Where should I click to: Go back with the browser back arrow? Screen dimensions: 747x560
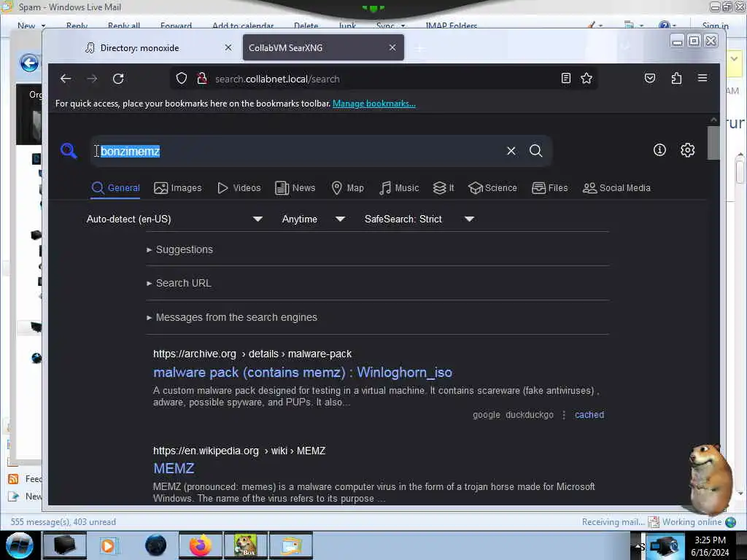[x=66, y=79]
